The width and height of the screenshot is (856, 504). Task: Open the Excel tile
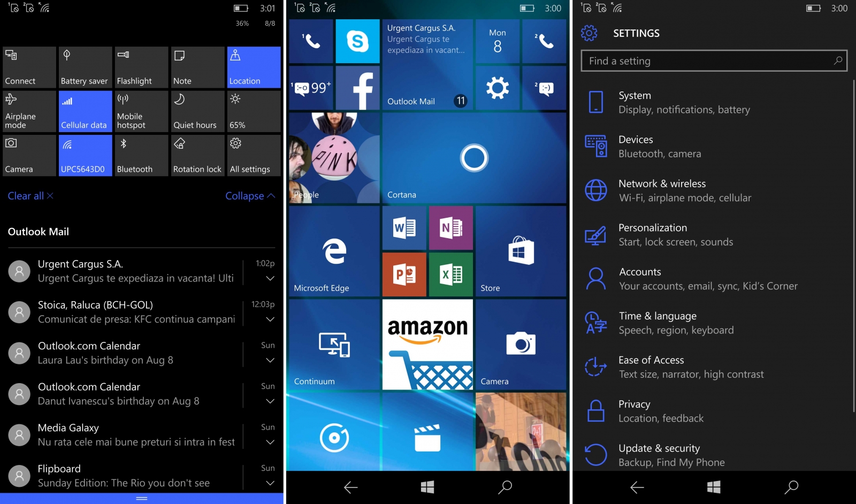(x=451, y=274)
